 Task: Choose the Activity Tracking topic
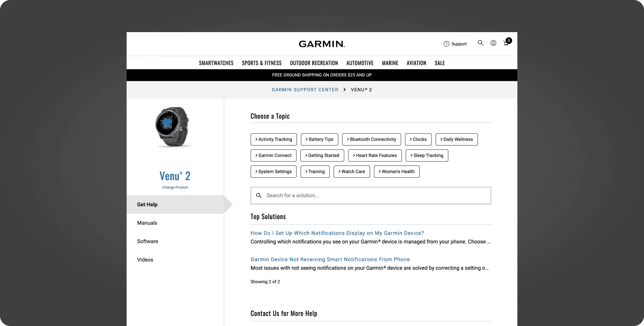click(x=274, y=139)
